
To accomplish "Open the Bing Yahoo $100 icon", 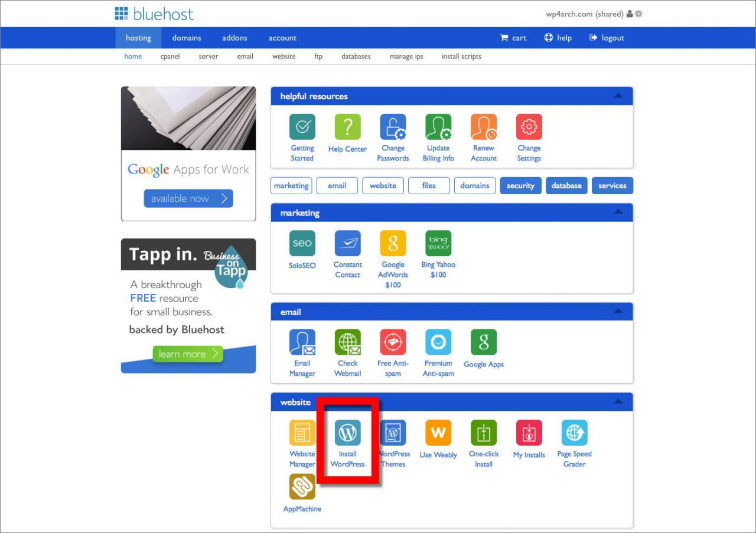I will [x=438, y=243].
